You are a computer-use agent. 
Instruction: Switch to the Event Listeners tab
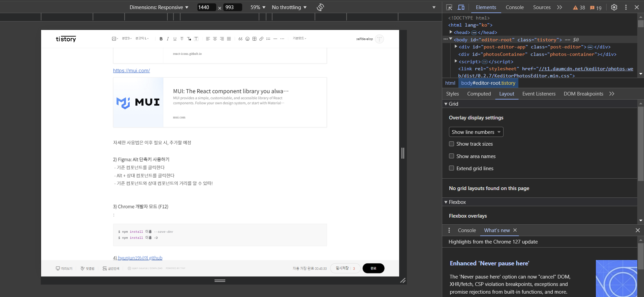click(x=539, y=94)
